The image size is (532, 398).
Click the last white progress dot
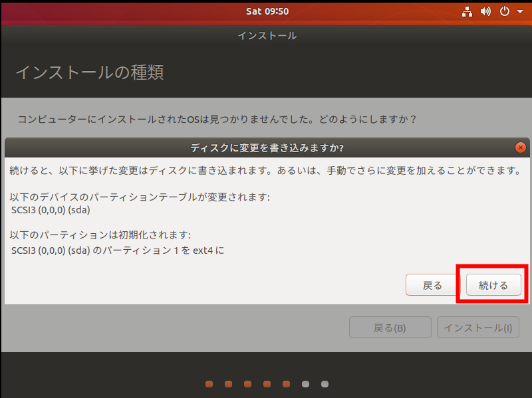pyautogui.click(x=325, y=383)
